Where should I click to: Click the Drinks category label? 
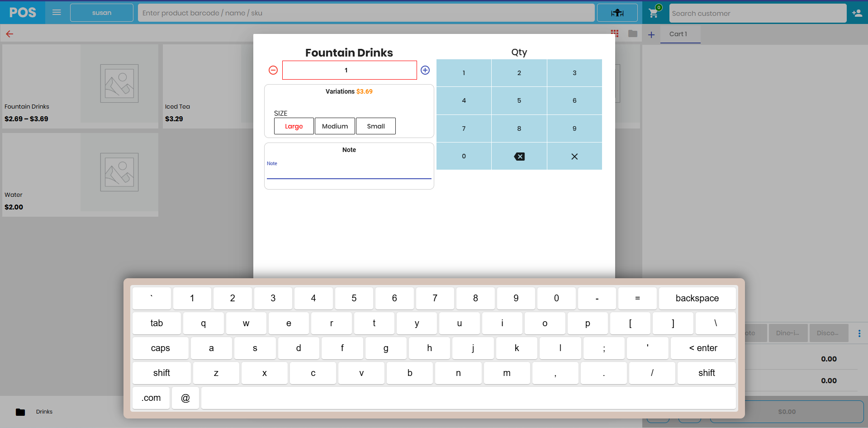[44, 412]
